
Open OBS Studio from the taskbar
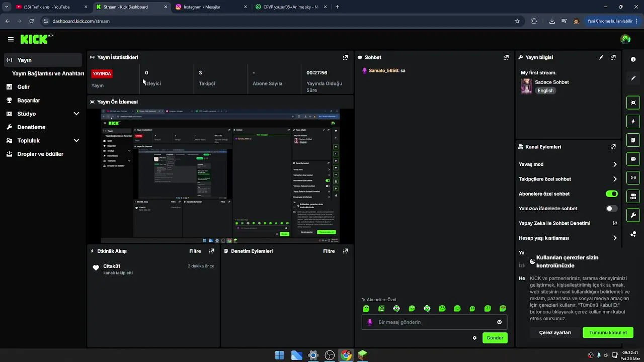coord(330,355)
